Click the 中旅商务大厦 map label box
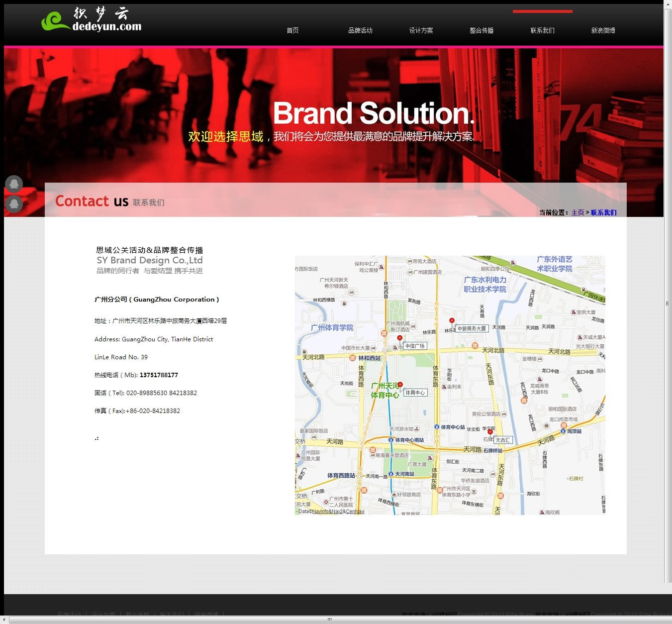Viewport: 672px width, 624px height. [x=472, y=328]
